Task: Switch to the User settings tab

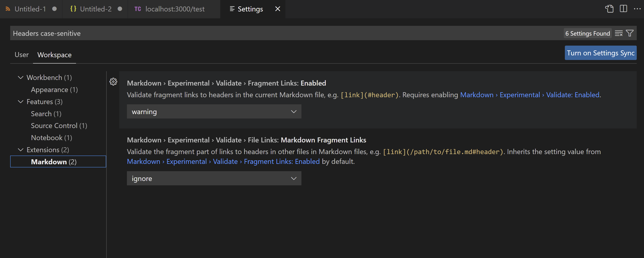Action: pos(21,55)
